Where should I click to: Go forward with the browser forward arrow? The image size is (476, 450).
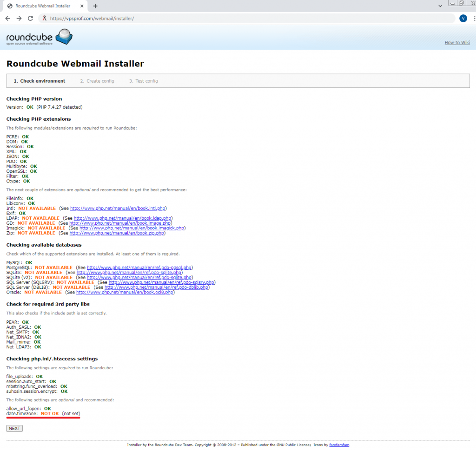tap(19, 19)
